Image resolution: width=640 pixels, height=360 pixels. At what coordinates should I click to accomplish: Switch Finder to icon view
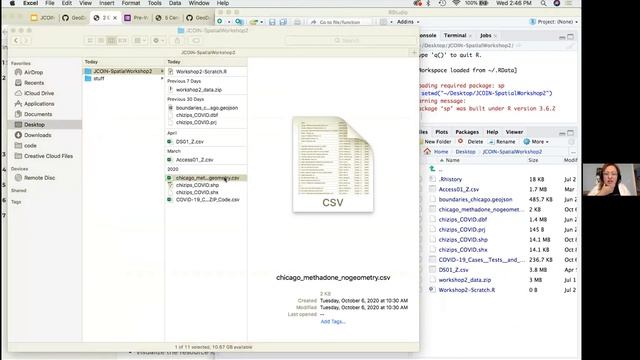tap(90, 40)
